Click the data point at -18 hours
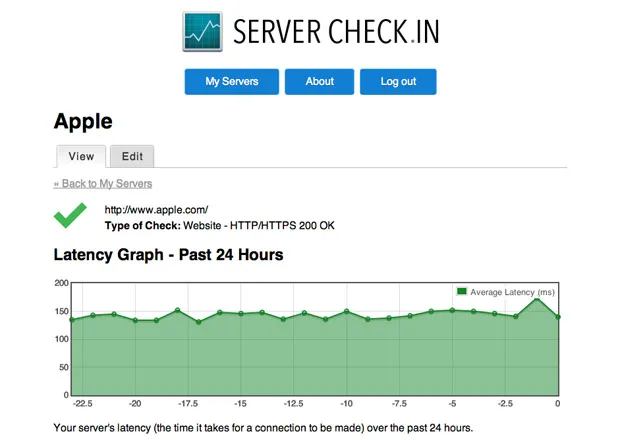The height and width of the screenshot is (440, 620). (x=178, y=310)
